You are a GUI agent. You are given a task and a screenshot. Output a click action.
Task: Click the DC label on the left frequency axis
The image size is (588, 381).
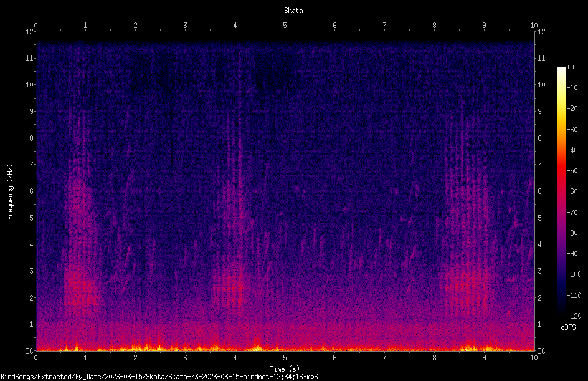29,350
